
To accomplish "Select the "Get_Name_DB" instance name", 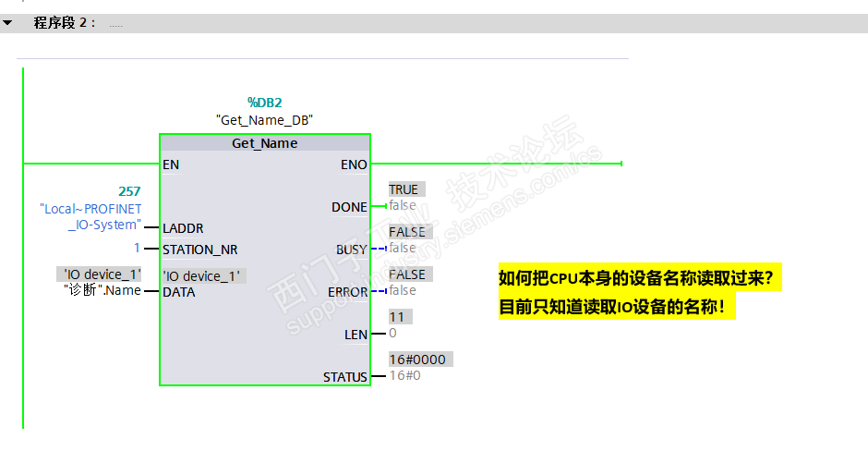I will click(x=265, y=120).
